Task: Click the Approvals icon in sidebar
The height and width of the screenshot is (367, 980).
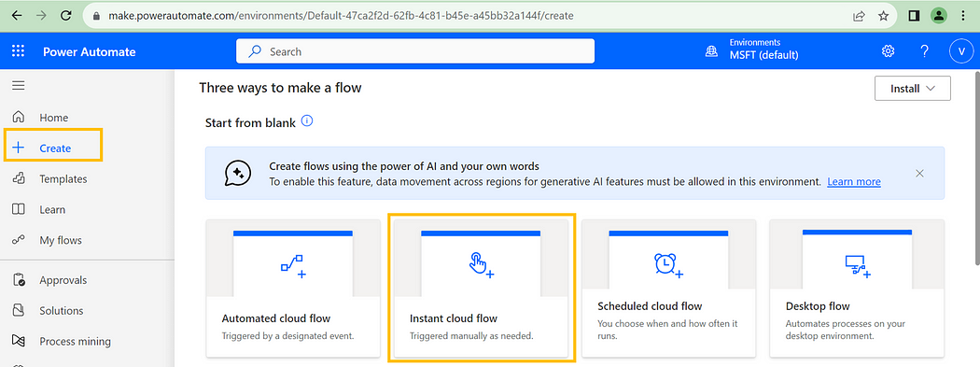Action: (19, 279)
